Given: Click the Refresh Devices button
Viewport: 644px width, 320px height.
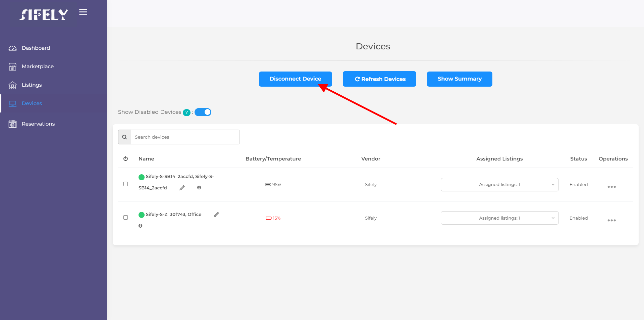Looking at the screenshot, I should (x=379, y=79).
